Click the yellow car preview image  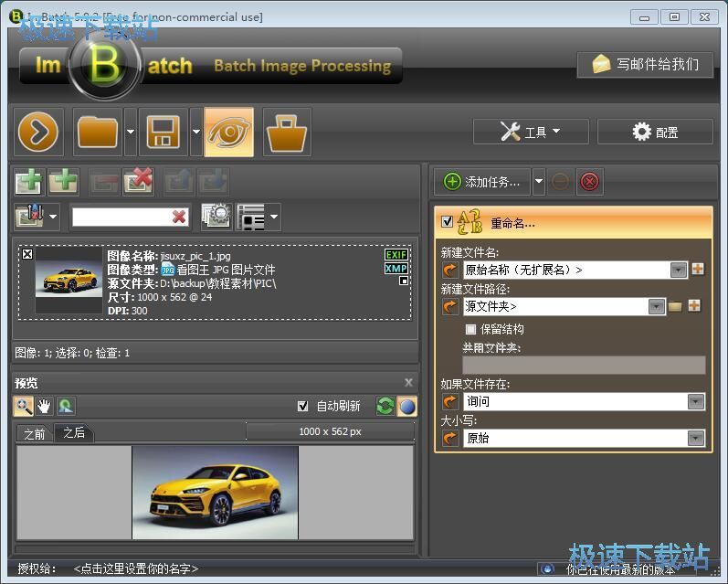coord(215,493)
